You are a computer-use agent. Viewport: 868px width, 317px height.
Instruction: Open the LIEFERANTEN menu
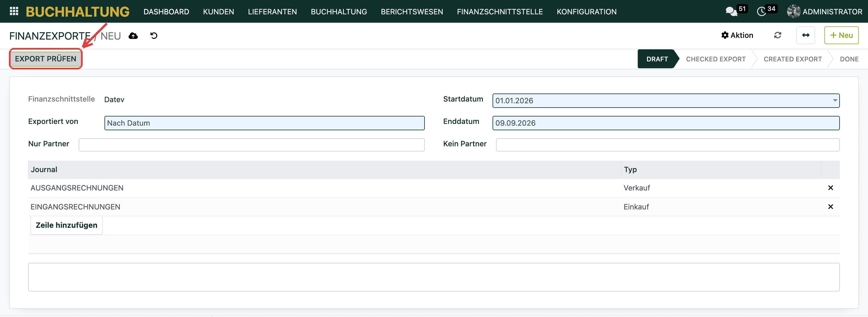273,12
